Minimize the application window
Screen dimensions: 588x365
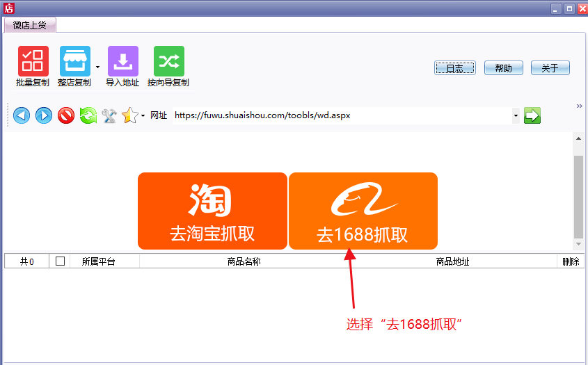[556, 8]
